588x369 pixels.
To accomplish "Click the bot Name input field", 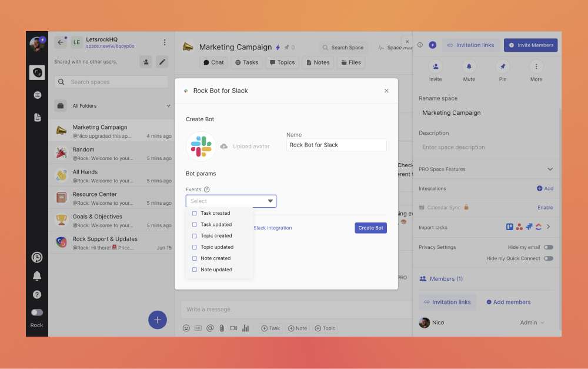I will [x=336, y=145].
